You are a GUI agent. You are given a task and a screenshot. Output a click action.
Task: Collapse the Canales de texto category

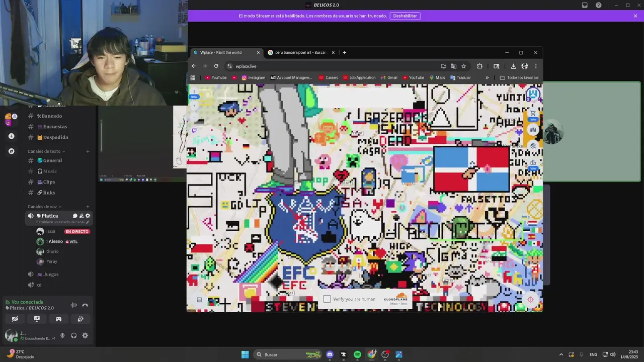46,151
